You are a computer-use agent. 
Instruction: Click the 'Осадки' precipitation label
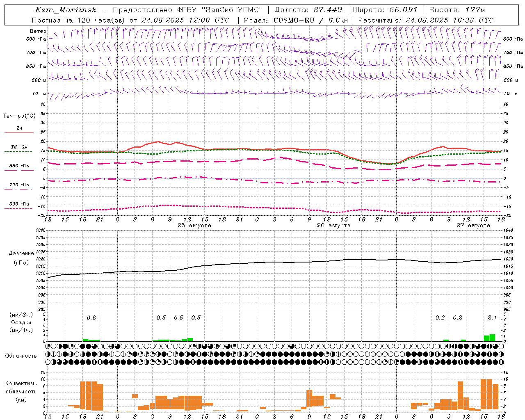[21, 322]
